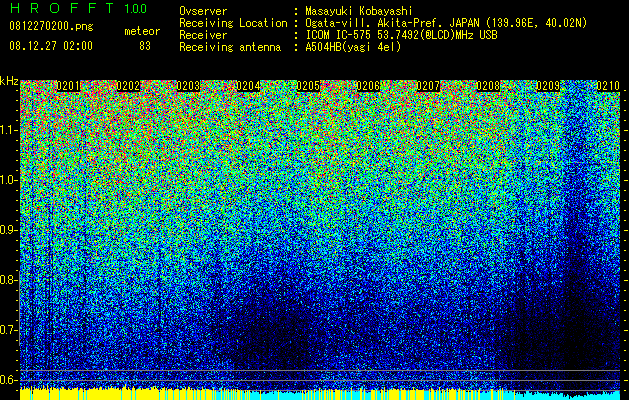Click the 0.9 kHz axis tick label
Screen dimensions: 629x400
[x=8, y=230]
